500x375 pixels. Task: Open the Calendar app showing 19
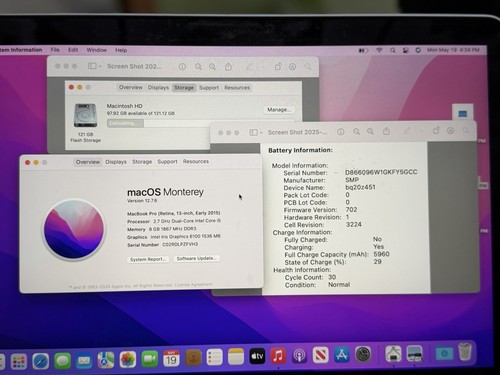(171, 359)
